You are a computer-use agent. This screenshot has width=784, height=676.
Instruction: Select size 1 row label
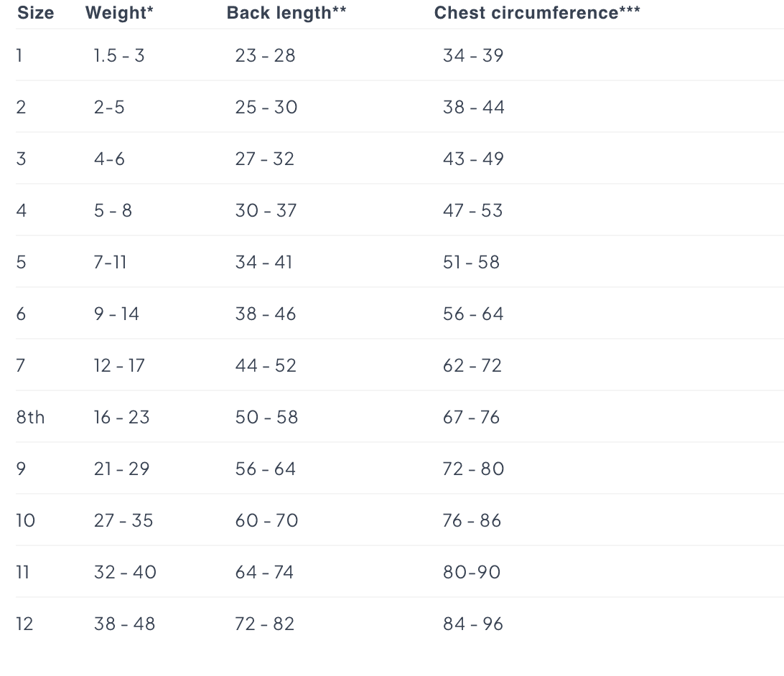(x=19, y=55)
